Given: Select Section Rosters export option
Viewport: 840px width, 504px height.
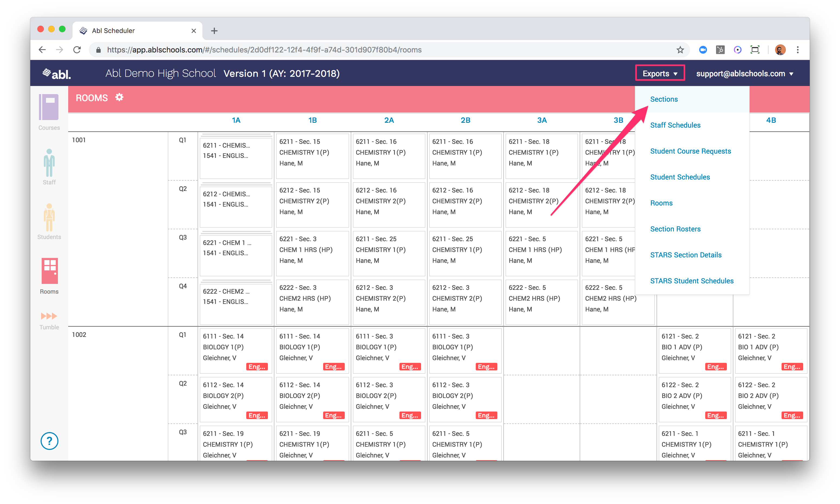Looking at the screenshot, I should click(x=675, y=229).
